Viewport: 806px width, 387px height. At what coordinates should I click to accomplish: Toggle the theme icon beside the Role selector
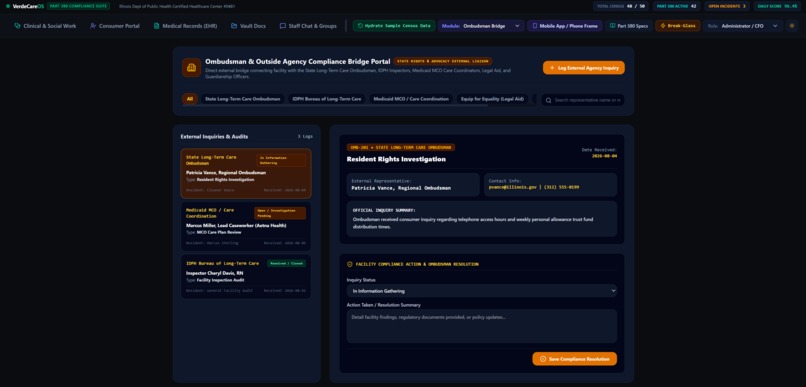tap(792, 26)
